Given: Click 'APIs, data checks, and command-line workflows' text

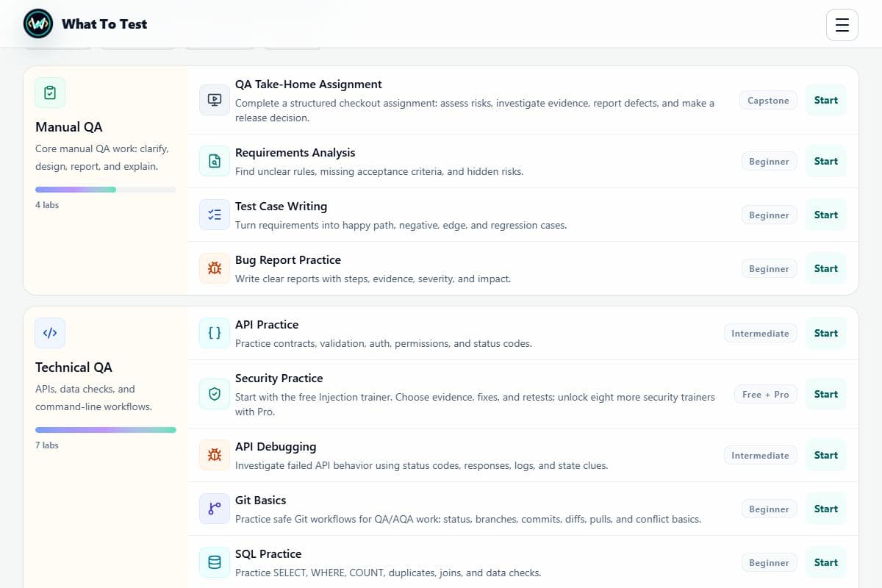Looking at the screenshot, I should click(x=94, y=398).
